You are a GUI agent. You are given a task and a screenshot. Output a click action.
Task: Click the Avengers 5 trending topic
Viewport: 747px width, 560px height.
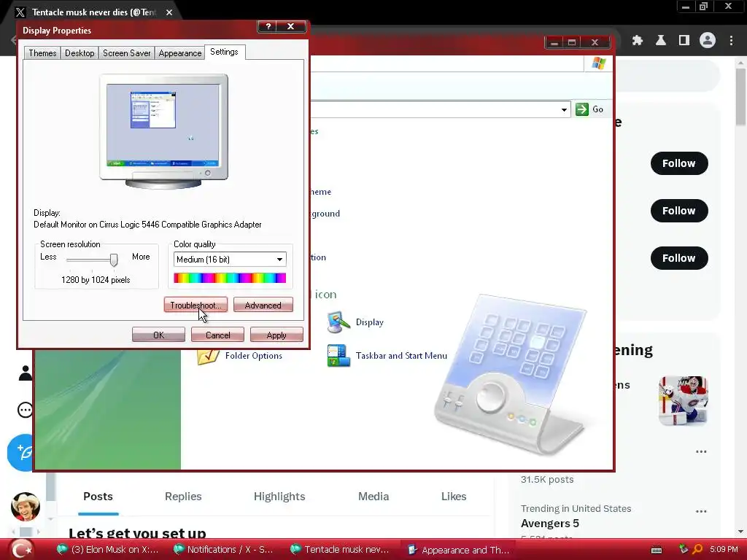click(550, 524)
